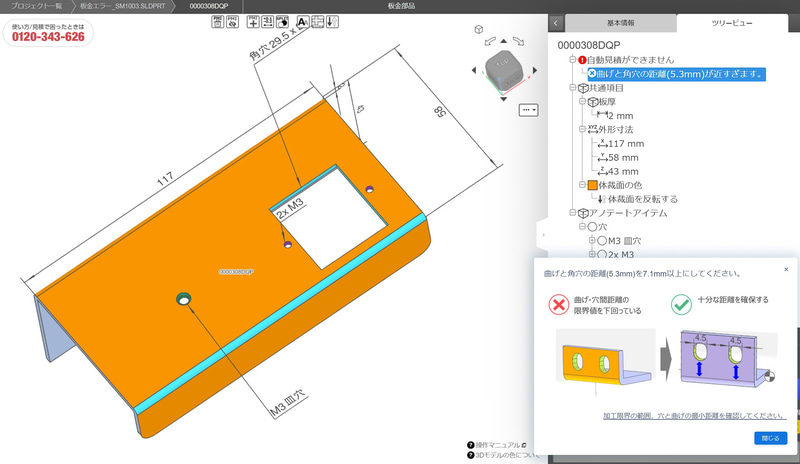
Task: Click the blue 閉じる button
Action: pos(770,438)
